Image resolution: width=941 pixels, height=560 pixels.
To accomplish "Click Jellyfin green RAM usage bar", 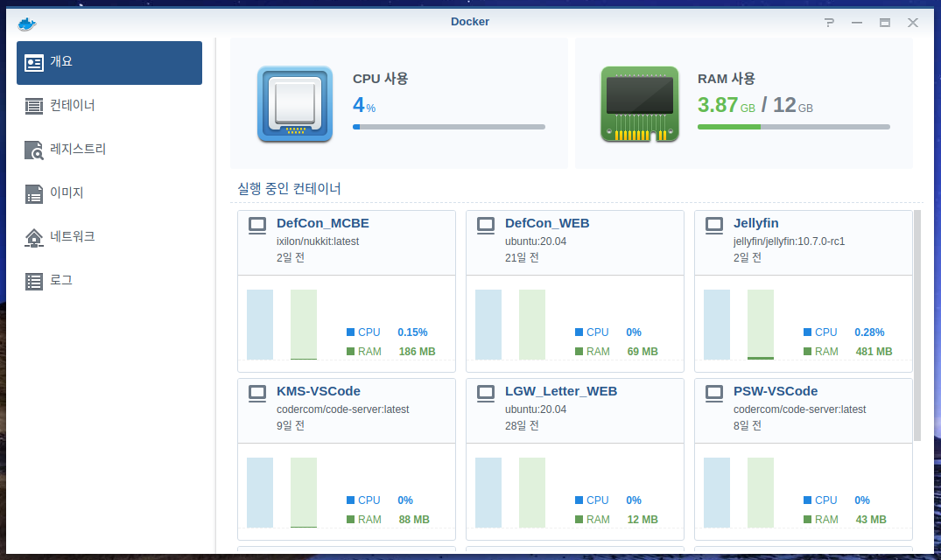I will [x=761, y=325].
